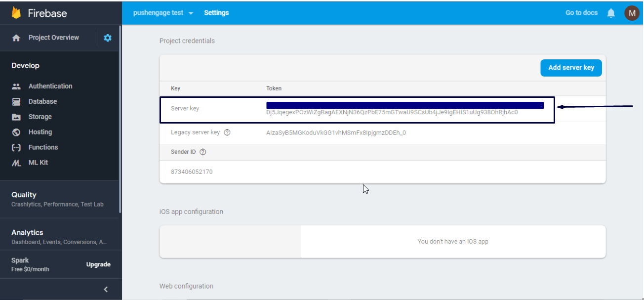This screenshot has width=644, height=300.
Task: Expand the pushengage test project dropdown
Action: coord(163,13)
